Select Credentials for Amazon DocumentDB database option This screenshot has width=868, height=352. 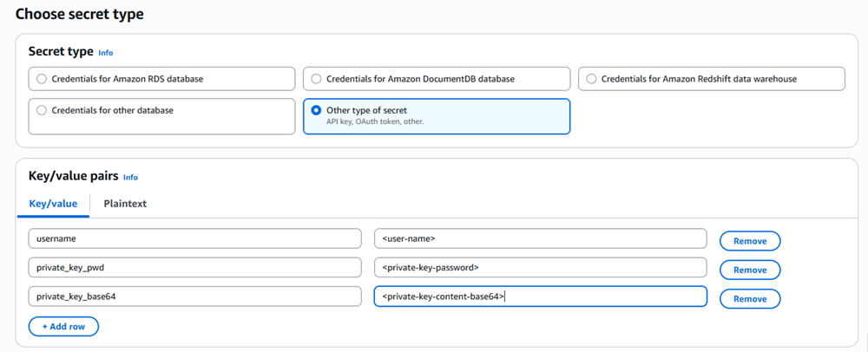point(437,79)
